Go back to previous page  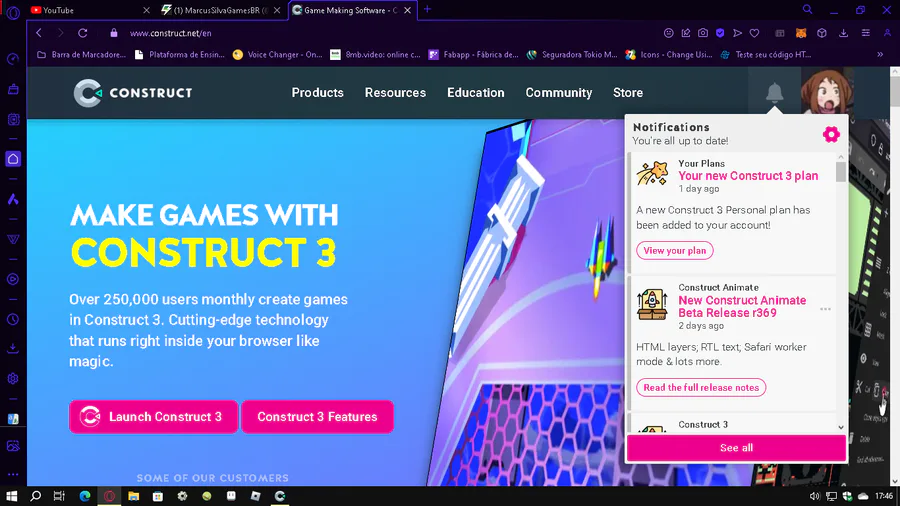(x=39, y=33)
